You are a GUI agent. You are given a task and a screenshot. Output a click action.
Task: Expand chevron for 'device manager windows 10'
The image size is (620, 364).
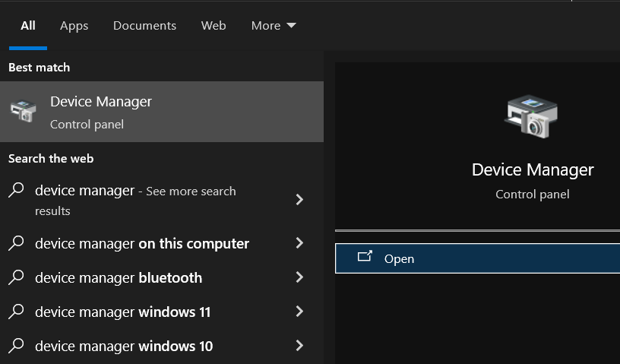click(x=299, y=346)
